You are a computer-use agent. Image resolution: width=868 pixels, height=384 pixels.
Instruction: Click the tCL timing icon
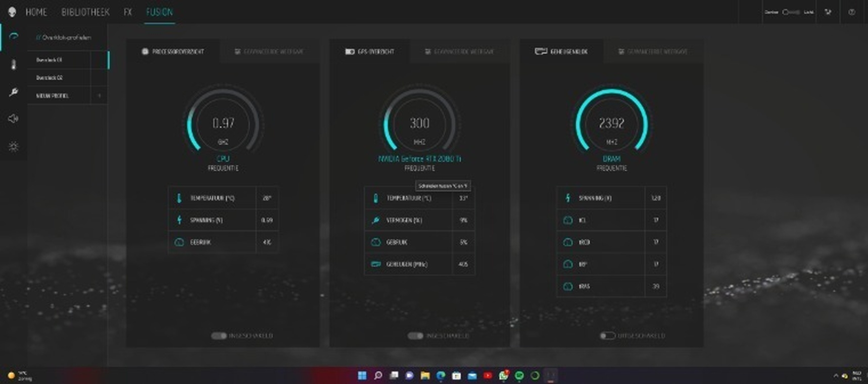(x=567, y=220)
